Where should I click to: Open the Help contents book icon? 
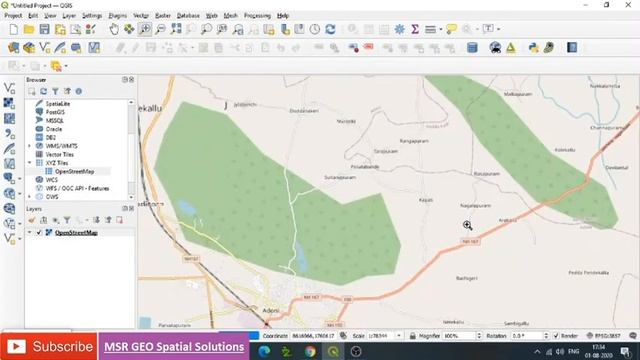click(x=572, y=48)
